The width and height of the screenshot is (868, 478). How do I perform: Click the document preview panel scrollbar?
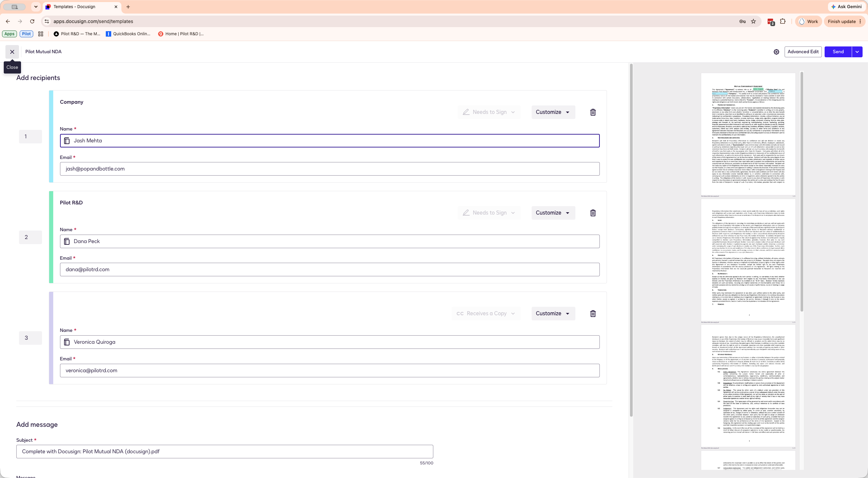tap(802, 192)
